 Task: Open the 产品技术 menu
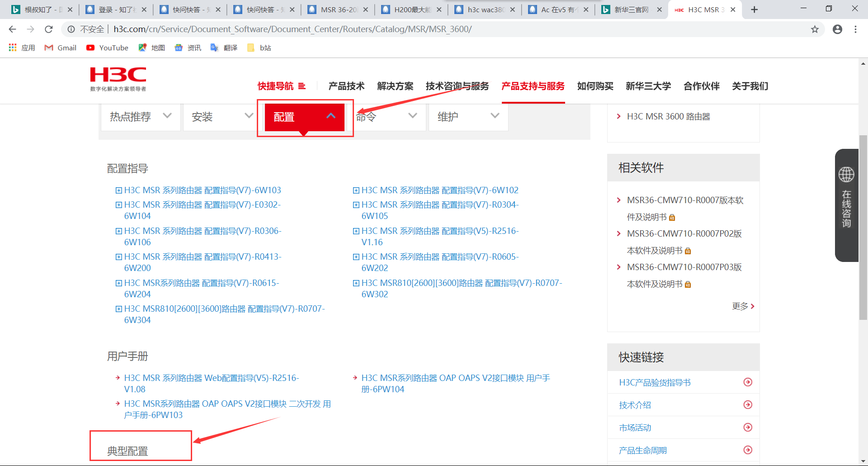point(346,86)
